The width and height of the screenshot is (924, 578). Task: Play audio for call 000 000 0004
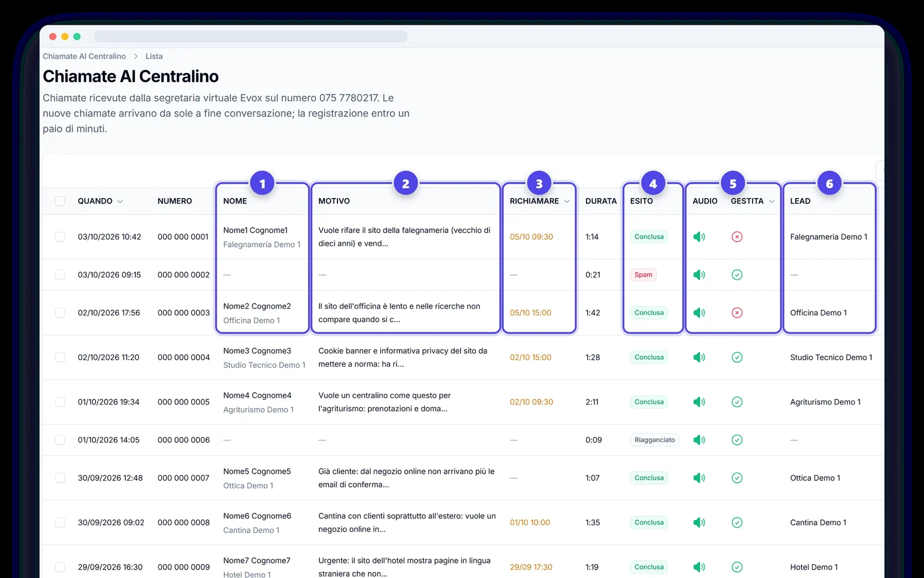click(699, 357)
